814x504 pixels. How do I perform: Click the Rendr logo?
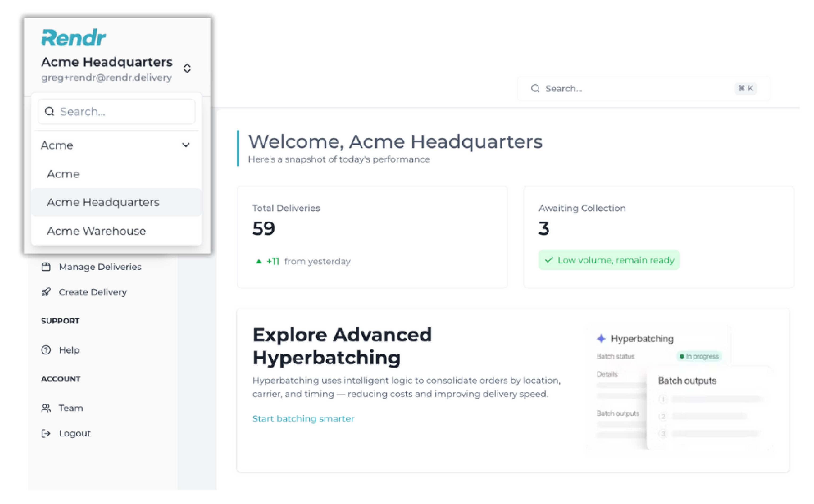point(73,37)
